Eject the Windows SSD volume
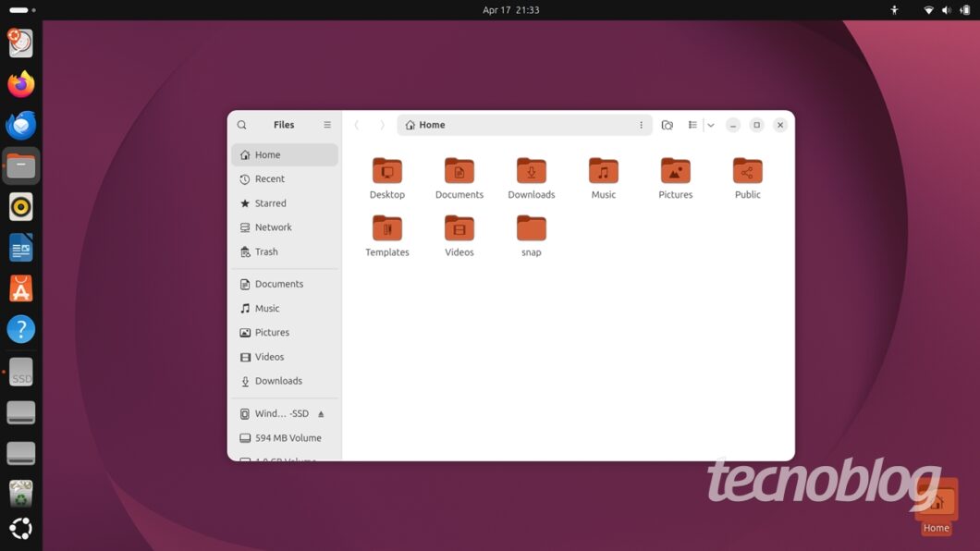The height and width of the screenshot is (551, 980). pos(323,413)
